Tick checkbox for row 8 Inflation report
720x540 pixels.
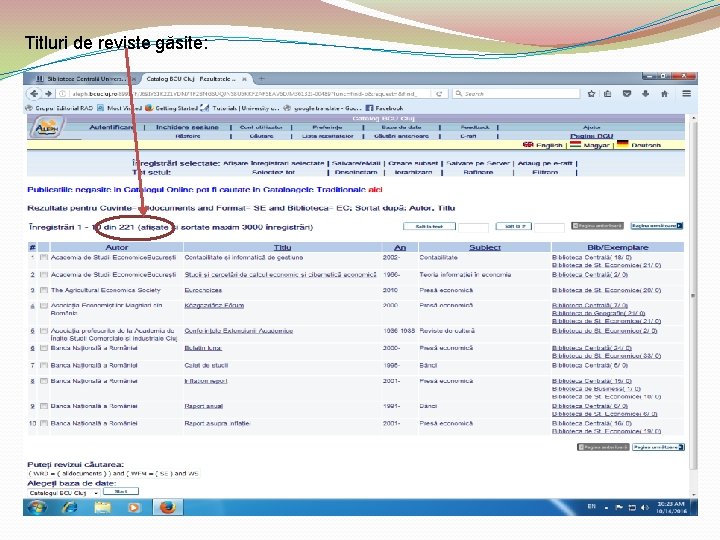(44, 381)
